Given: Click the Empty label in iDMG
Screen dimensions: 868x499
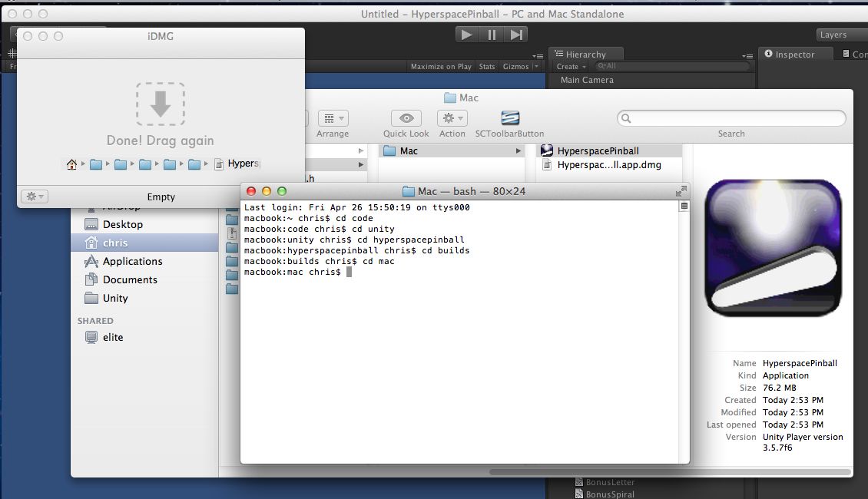Looking at the screenshot, I should click(161, 197).
